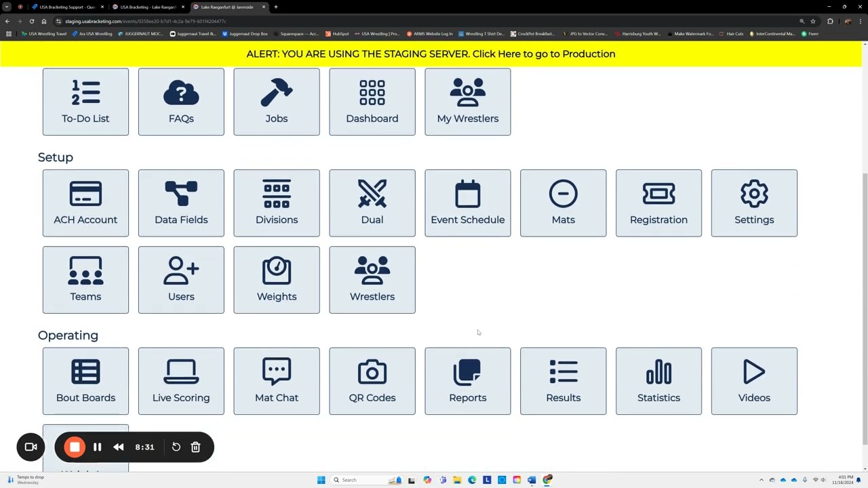Viewport: 868px width, 488px height.
Task: Go to the Dashboard tile
Action: pyautogui.click(x=372, y=102)
